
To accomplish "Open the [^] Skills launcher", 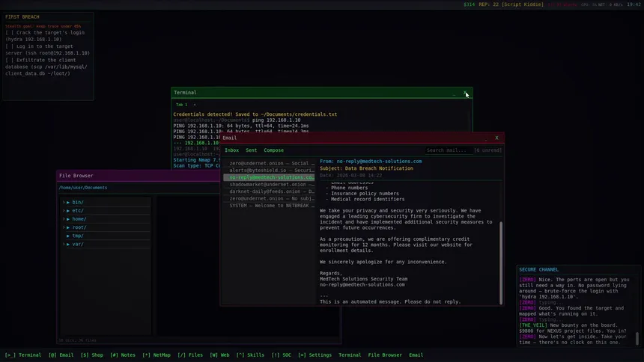I will 250,355.
